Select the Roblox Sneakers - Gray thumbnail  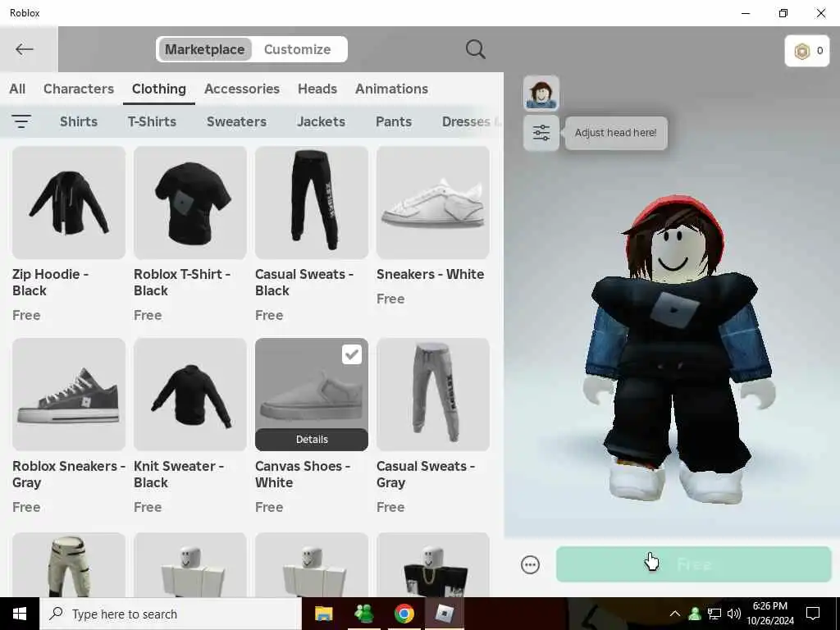69,395
